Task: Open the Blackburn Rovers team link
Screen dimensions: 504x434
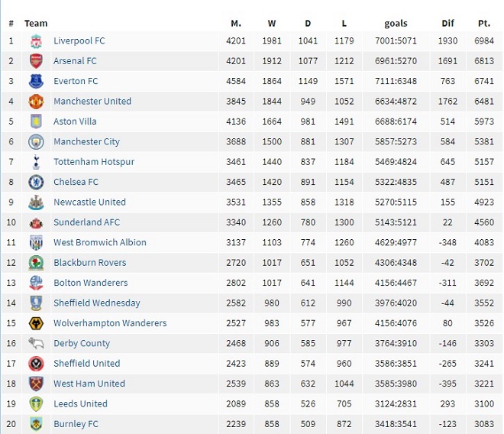Action: 90,263
